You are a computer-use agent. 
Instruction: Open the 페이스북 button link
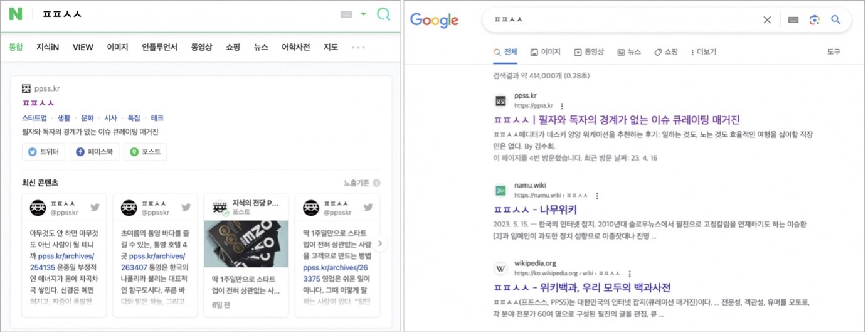coord(94,152)
